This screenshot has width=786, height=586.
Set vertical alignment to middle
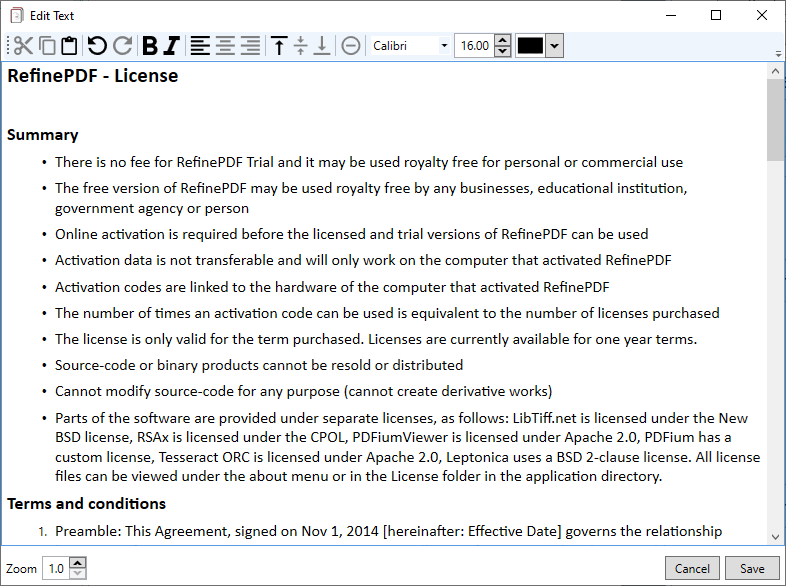300,46
